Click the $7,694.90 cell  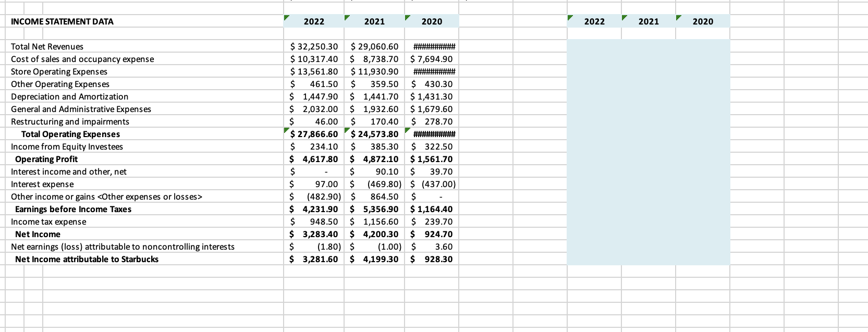point(432,59)
